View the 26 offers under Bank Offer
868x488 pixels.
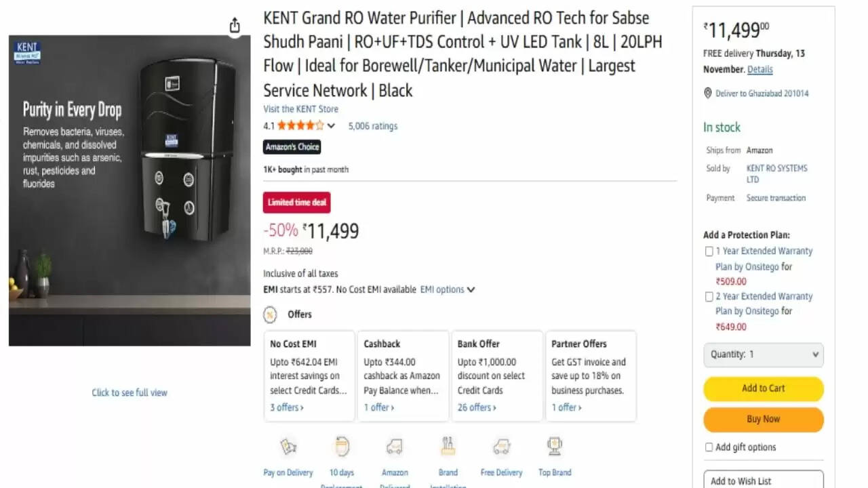pos(476,407)
